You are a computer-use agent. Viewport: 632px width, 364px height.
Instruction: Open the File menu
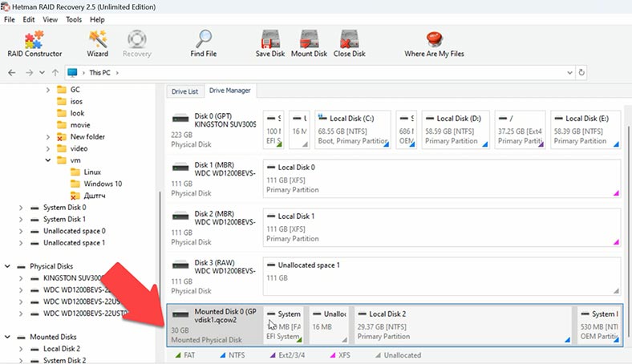[x=10, y=19]
